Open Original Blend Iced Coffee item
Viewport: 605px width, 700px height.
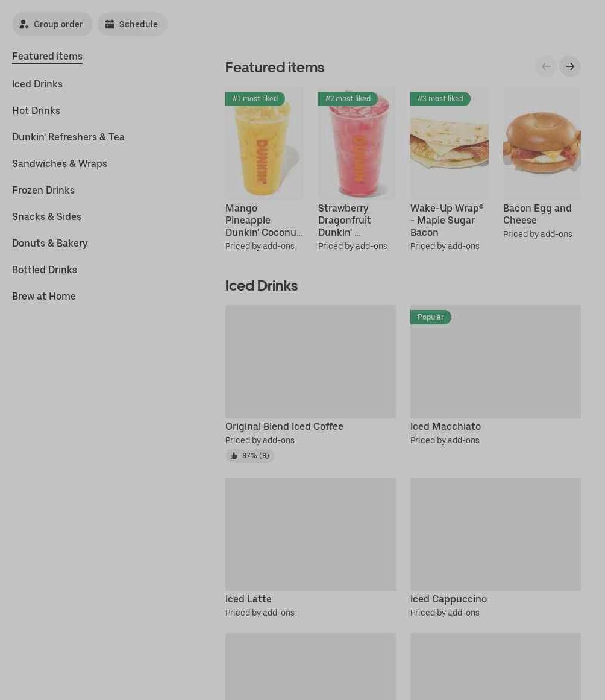coord(284,426)
